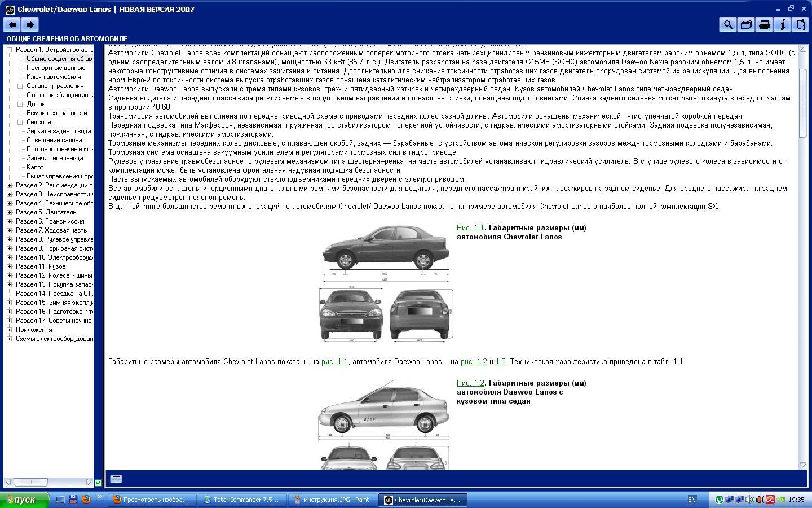812x508 pixels.
Task: Expand 'Органы управления' tree node
Action: pos(20,86)
